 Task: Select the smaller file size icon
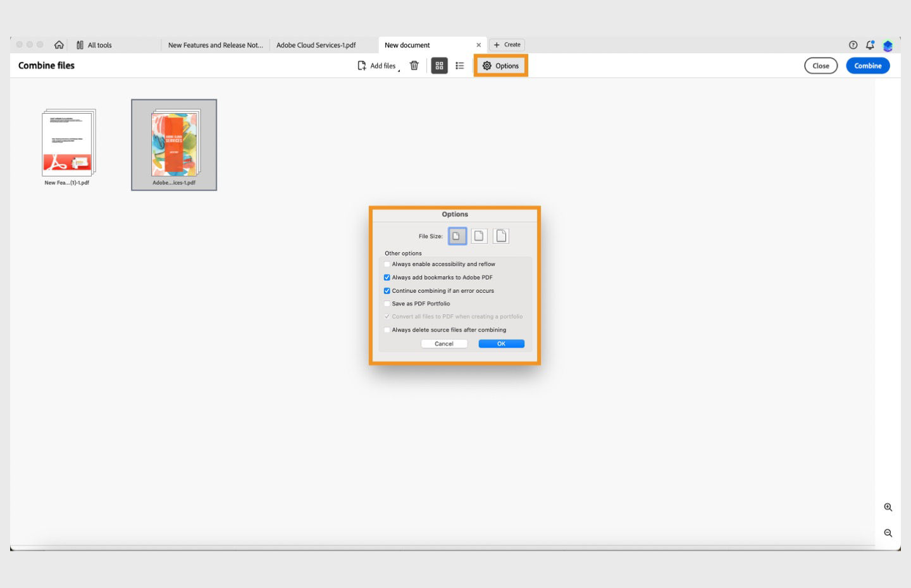pos(457,236)
